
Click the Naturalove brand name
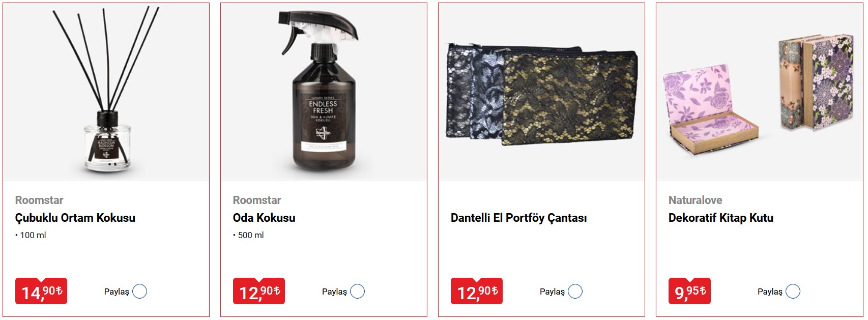point(695,200)
